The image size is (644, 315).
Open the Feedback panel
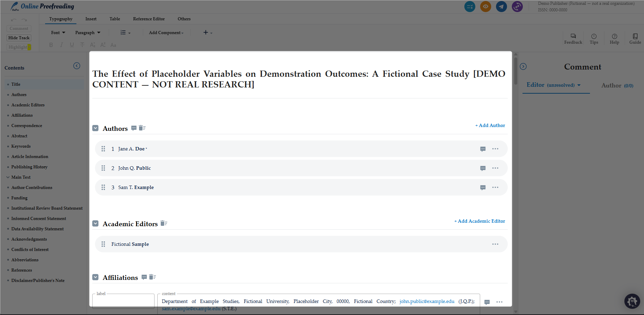(573, 39)
